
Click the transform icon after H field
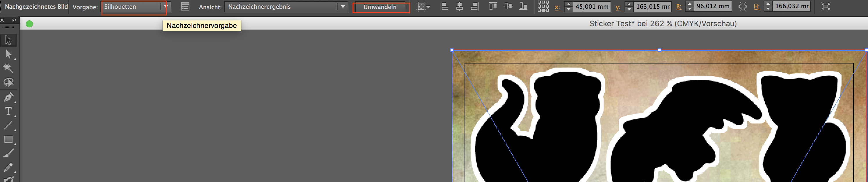pos(826,6)
